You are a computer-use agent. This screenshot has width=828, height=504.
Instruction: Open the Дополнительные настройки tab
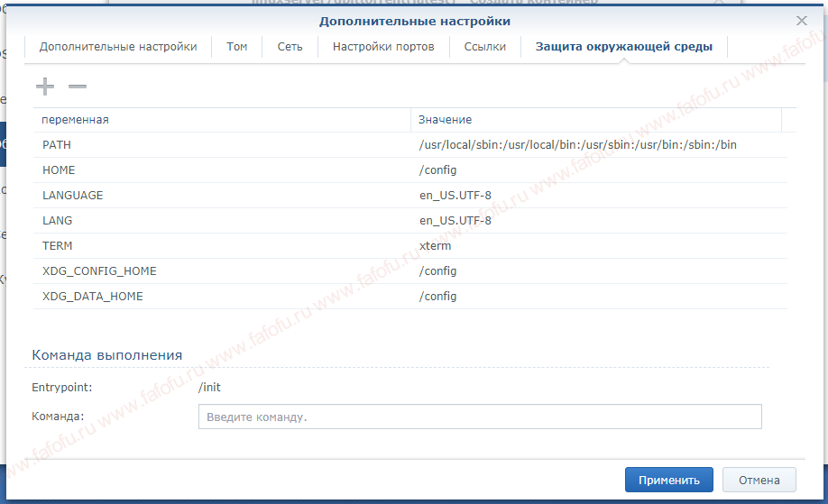tap(118, 47)
